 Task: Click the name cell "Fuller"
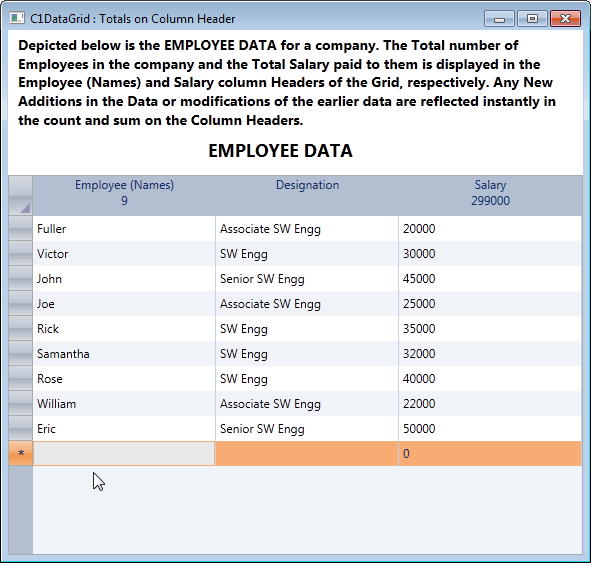click(124, 228)
